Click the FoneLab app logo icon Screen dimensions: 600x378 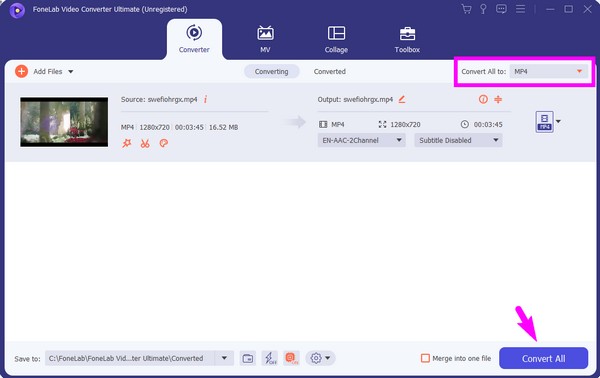17,10
